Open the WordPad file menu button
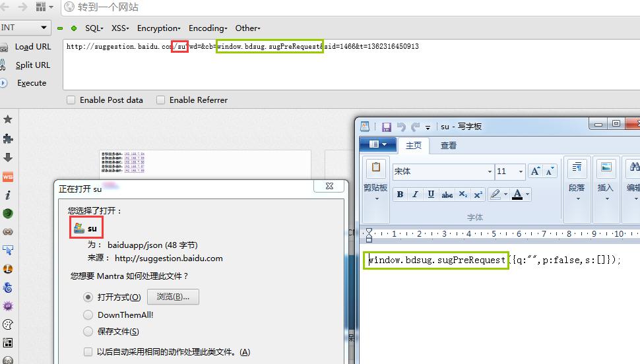Image resolution: width=640 pixels, height=364 pixels. [377, 144]
